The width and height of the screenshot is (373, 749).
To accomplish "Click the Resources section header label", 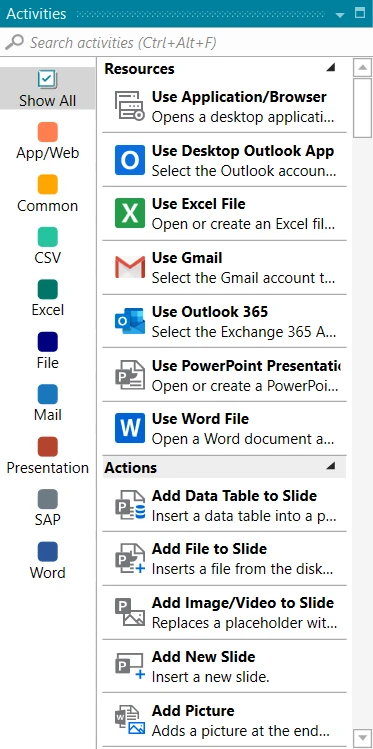I will tap(139, 69).
